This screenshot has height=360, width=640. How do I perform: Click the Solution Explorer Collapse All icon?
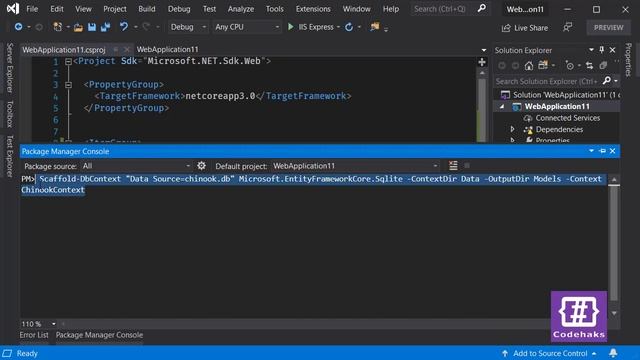coord(603,65)
